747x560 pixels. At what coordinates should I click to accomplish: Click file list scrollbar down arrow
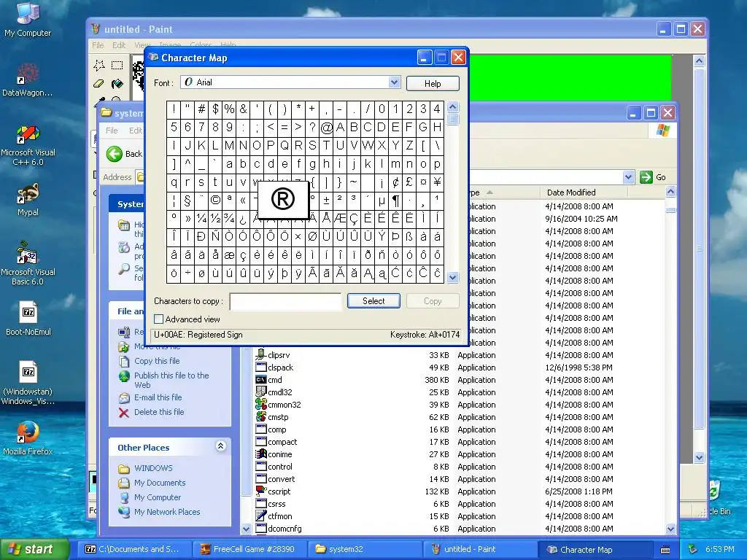coord(670,529)
